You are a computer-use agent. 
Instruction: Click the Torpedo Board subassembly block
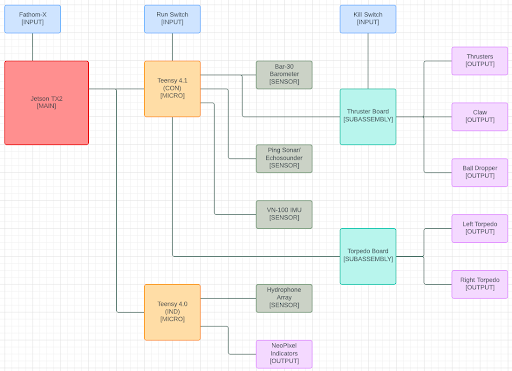[x=368, y=256]
